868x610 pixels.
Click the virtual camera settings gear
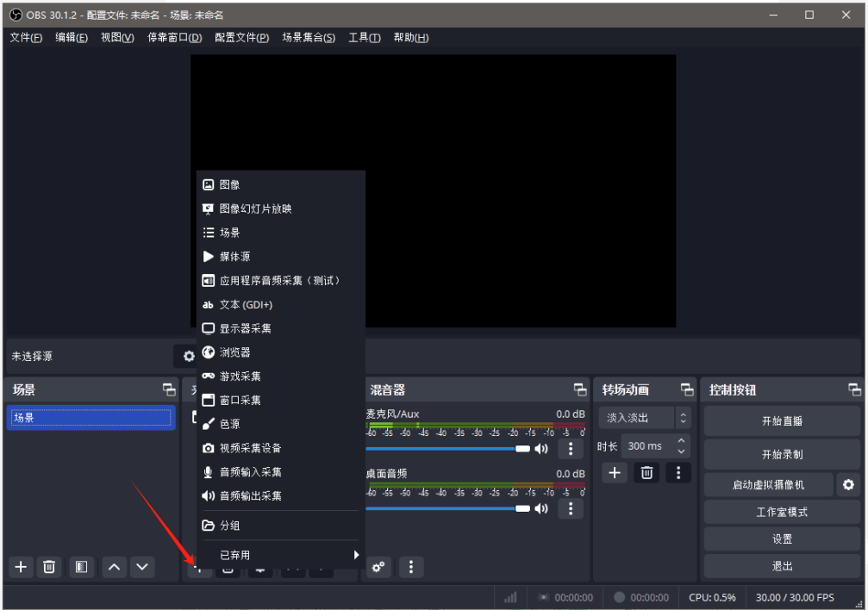click(x=848, y=485)
